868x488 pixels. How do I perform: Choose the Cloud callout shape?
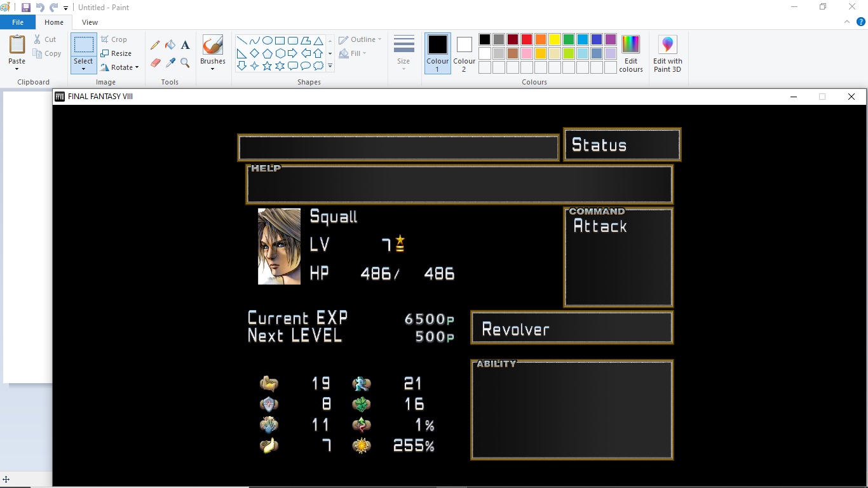tap(318, 66)
